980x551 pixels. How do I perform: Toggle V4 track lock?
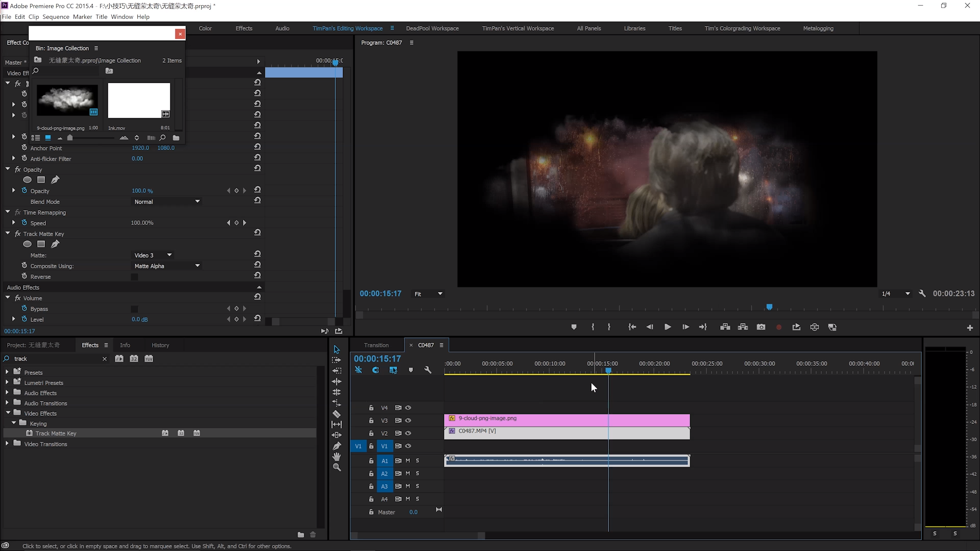tap(371, 408)
